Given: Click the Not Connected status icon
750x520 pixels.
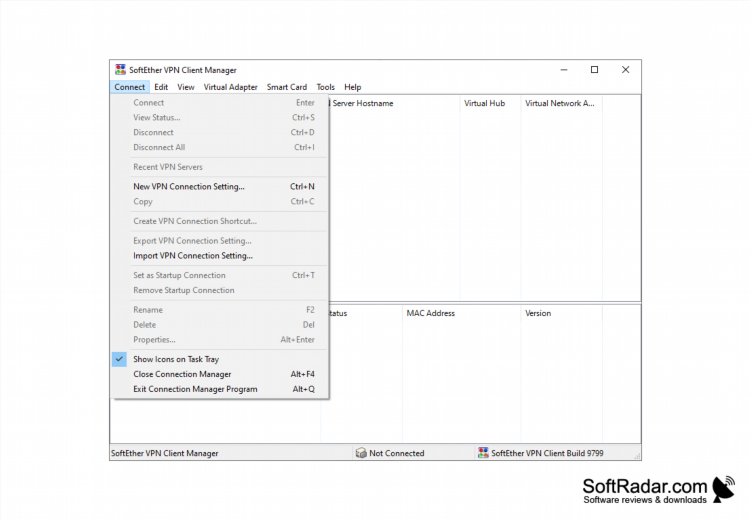Looking at the screenshot, I should click(x=361, y=453).
